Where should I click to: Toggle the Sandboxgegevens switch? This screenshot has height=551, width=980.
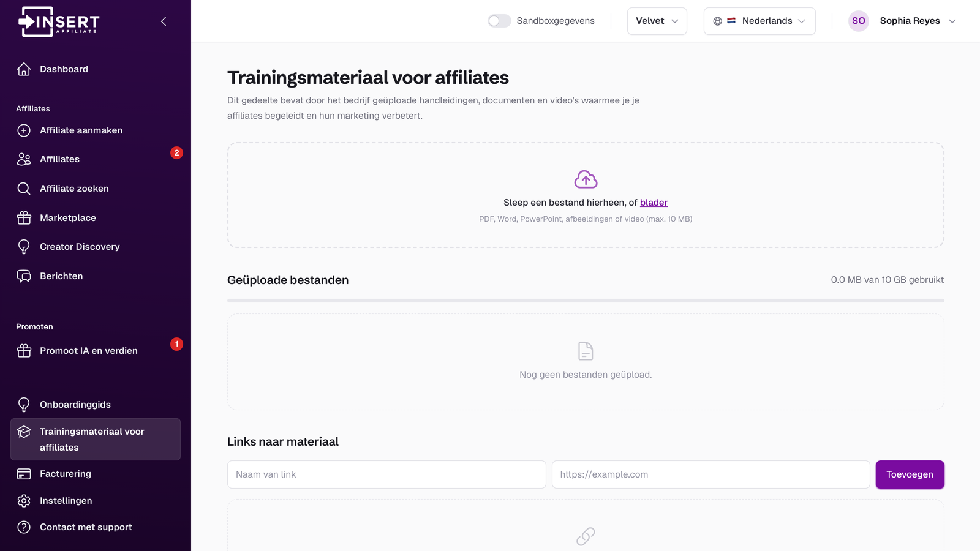pyautogui.click(x=499, y=21)
